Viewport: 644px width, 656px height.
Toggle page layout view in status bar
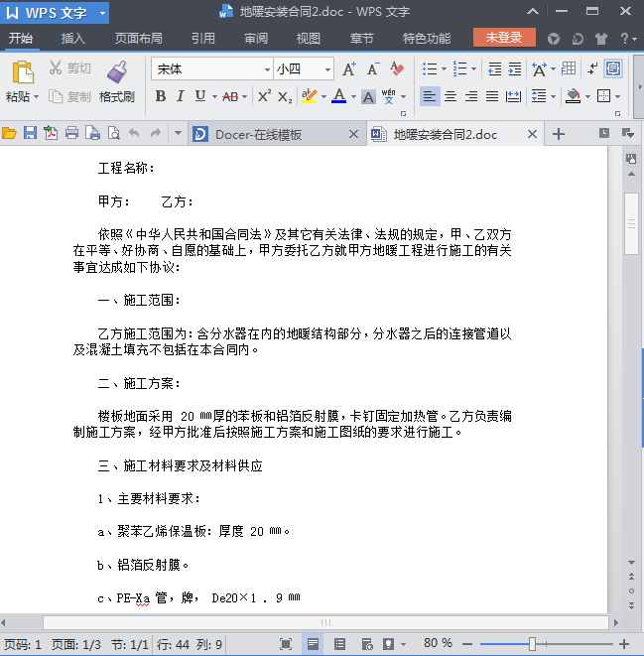313,644
